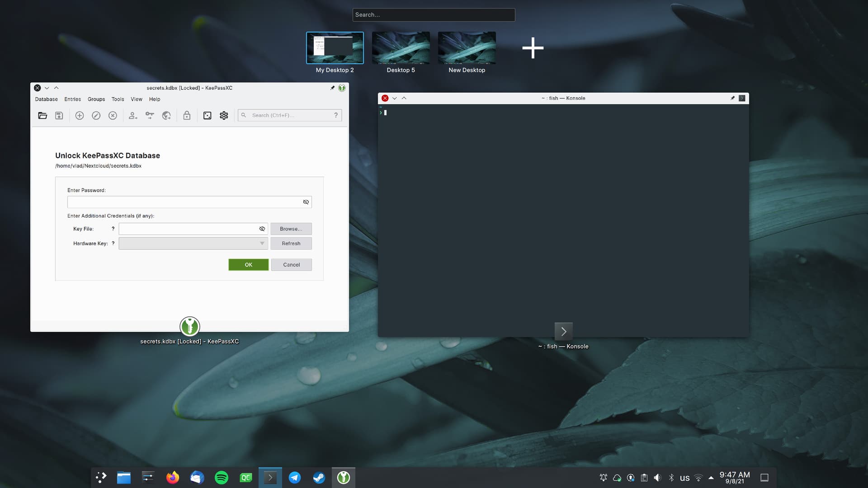Toggle password visibility in Enter Password field
Image resolution: width=868 pixels, height=488 pixels.
[306, 202]
